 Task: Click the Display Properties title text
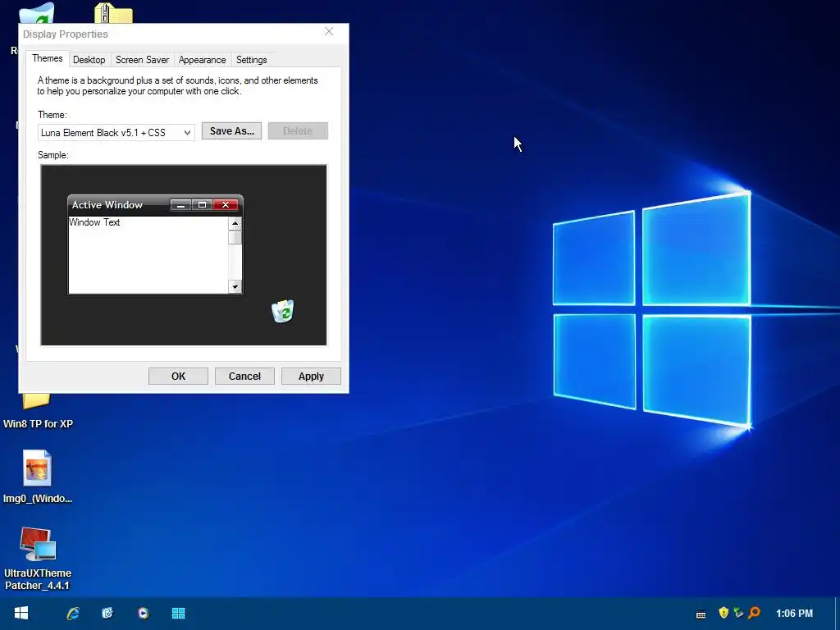pos(66,34)
